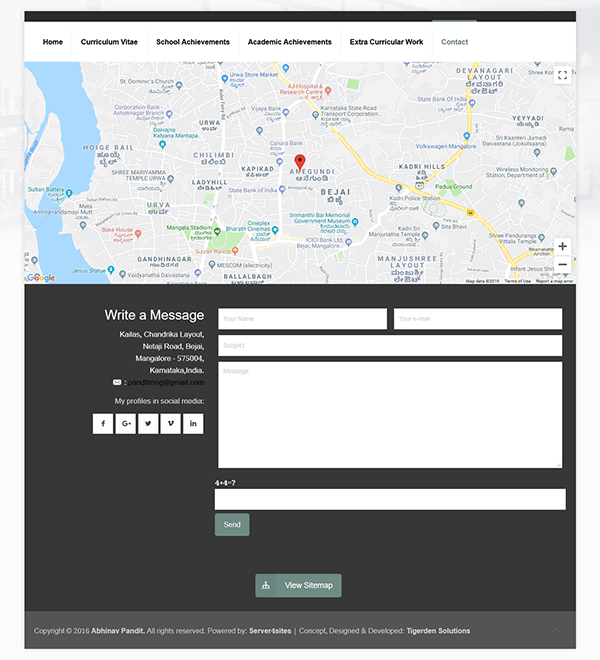Click the Google logo on the map
Image resolution: width=600 pixels, height=660 pixels.
[41, 277]
